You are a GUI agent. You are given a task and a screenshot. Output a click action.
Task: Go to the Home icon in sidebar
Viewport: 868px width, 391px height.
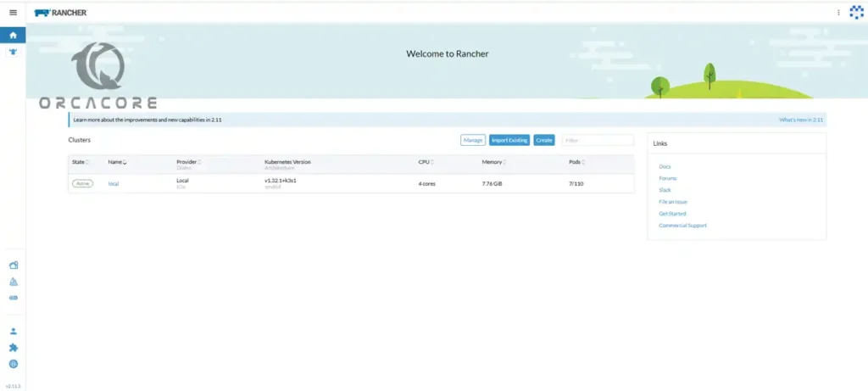point(14,36)
